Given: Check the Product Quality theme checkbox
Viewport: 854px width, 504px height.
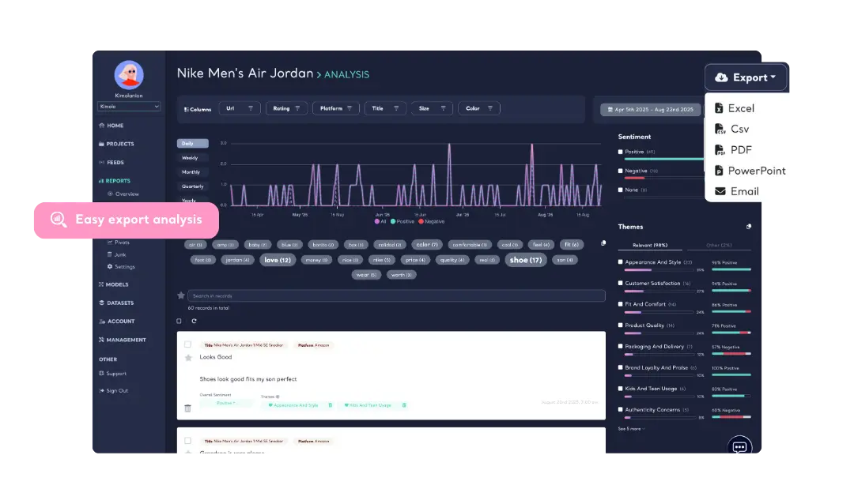Looking at the screenshot, I should (621, 325).
